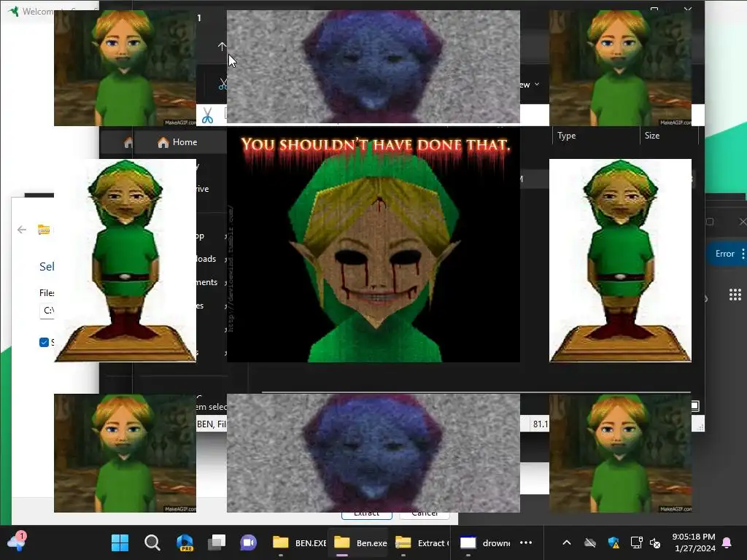Switch to the Extract window taskbar button
The image size is (747, 560).
421,542
